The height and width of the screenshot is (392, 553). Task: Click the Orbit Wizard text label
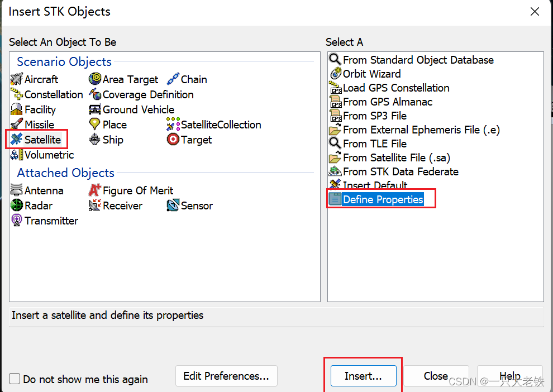371,74
